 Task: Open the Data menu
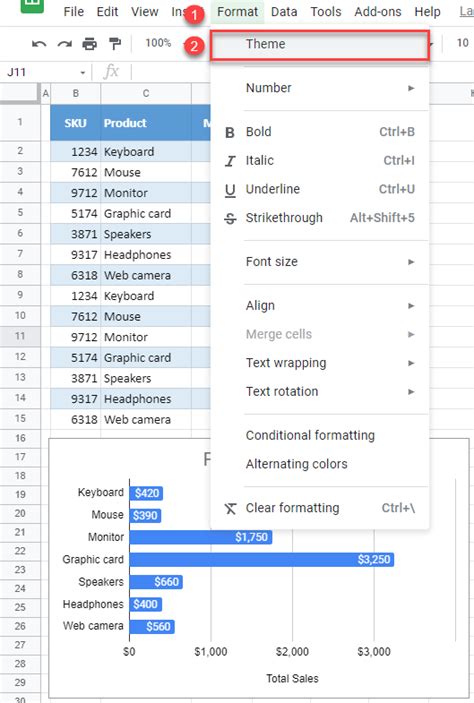coord(284,12)
